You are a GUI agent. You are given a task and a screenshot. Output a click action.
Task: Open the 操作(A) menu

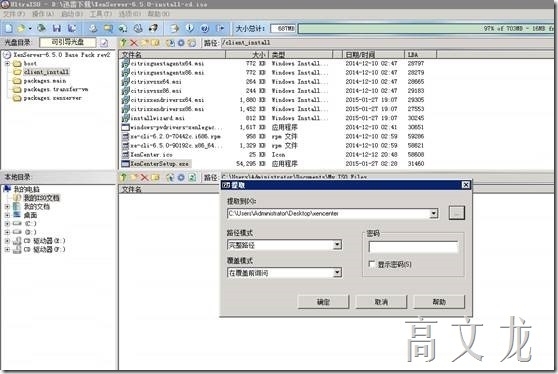tap(43, 14)
